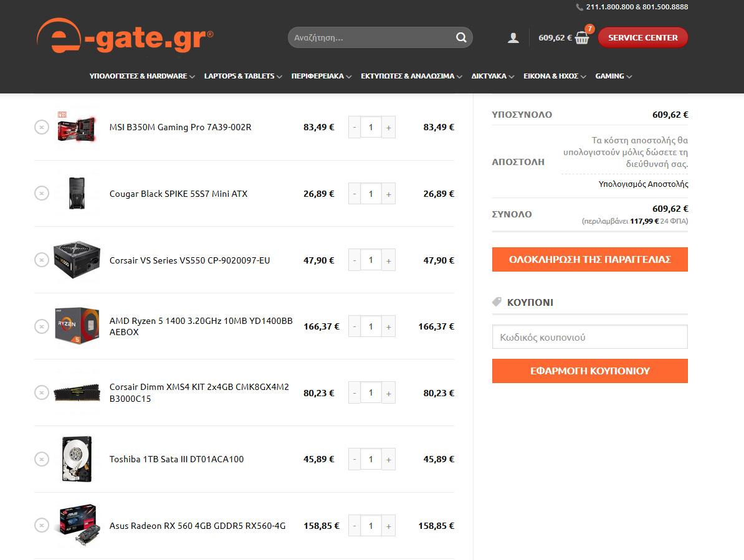Click SERVICE CENTER button
This screenshot has width=744, height=560.
pos(643,37)
